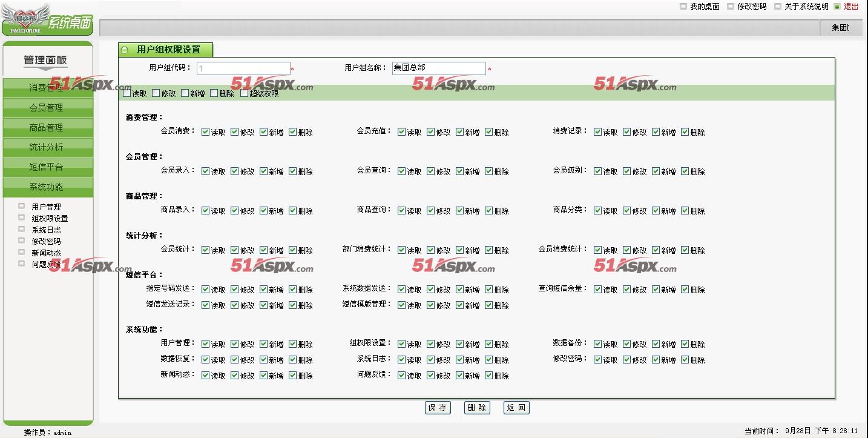The image size is (868, 438).
Task: Click the 保存 button
Action: 438,408
